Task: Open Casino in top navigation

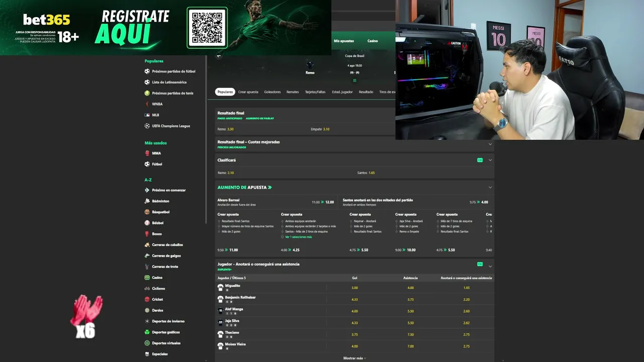Action: 372,41
